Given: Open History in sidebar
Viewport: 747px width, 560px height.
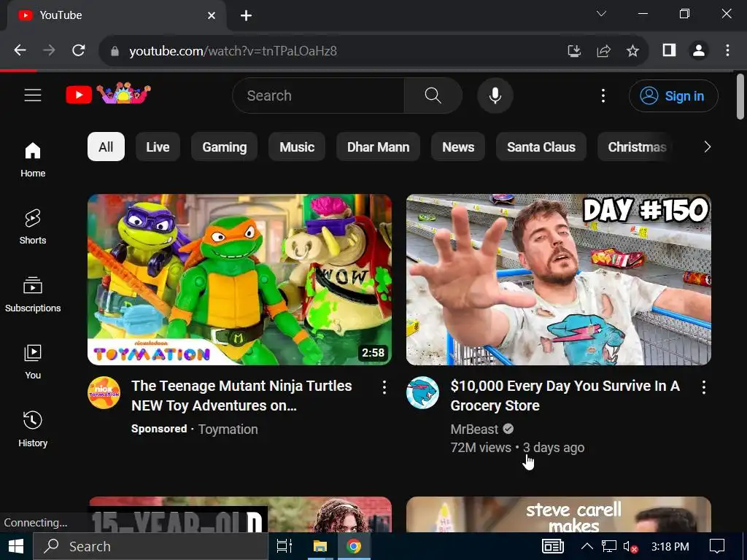Looking at the screenshot, I should tap(33, 429).
